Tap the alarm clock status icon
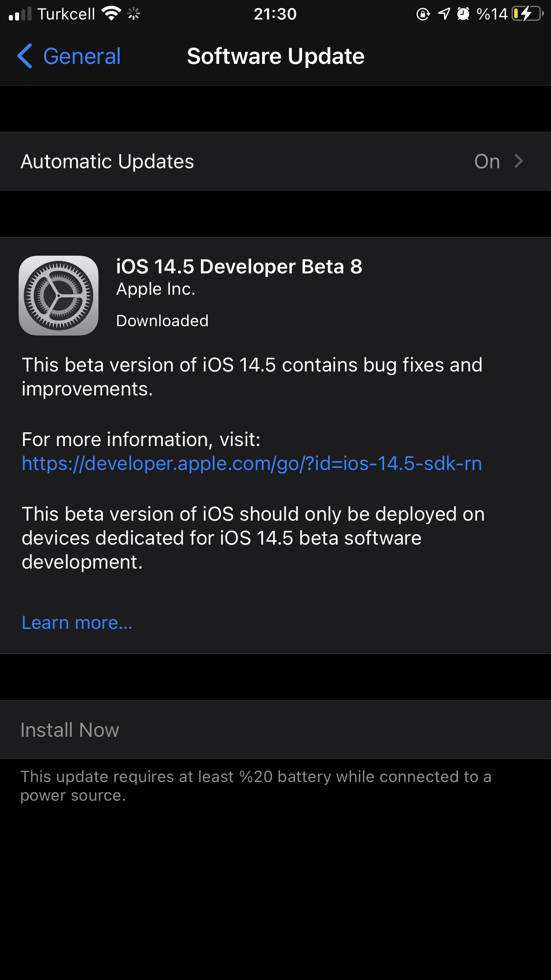This screenshot has width=551, height=980. (x=463, y=14)
